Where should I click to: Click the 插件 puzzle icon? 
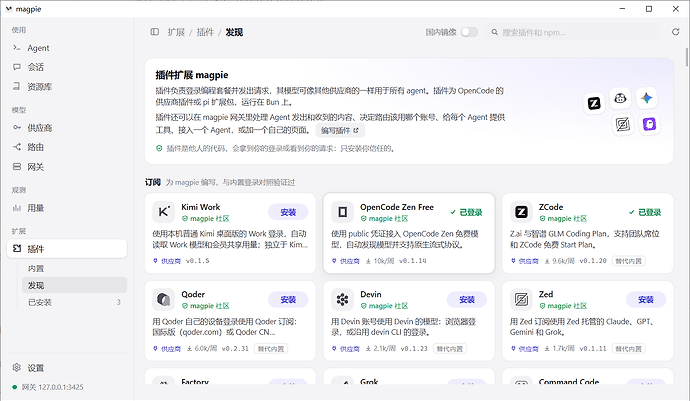click(x=17, y=249)
